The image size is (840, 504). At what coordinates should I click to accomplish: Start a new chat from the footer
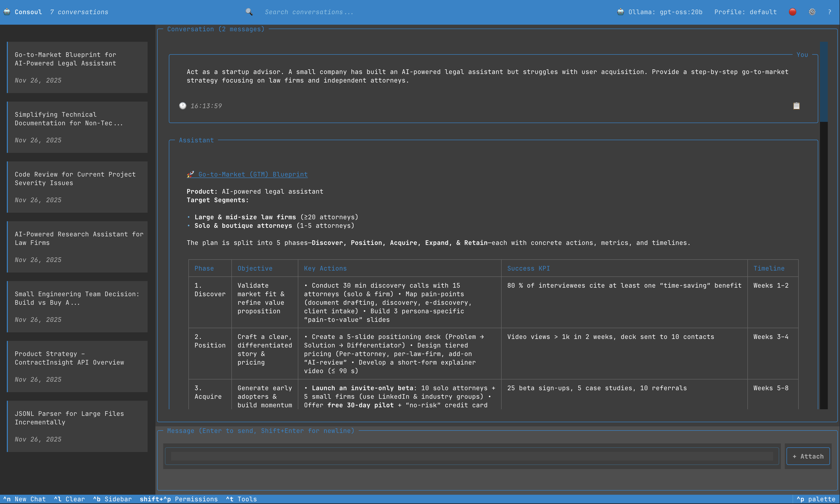24,499
